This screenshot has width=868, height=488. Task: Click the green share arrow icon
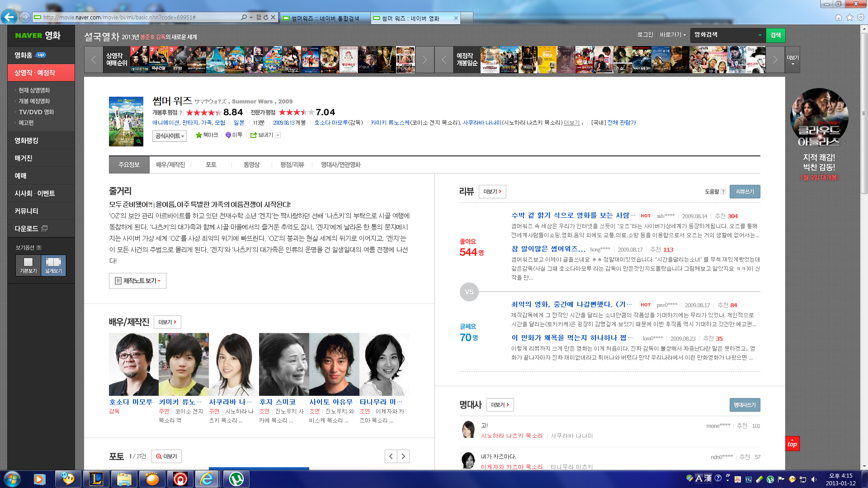(254, 135)
